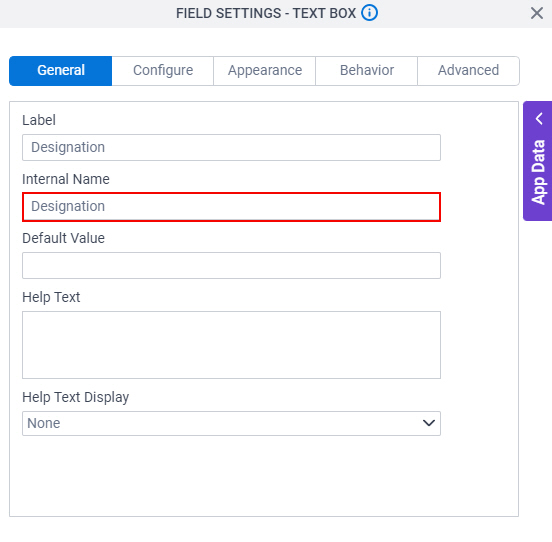552x542 pixels.
Task: Close the Field Settings dialog
Action: (537, 13)
